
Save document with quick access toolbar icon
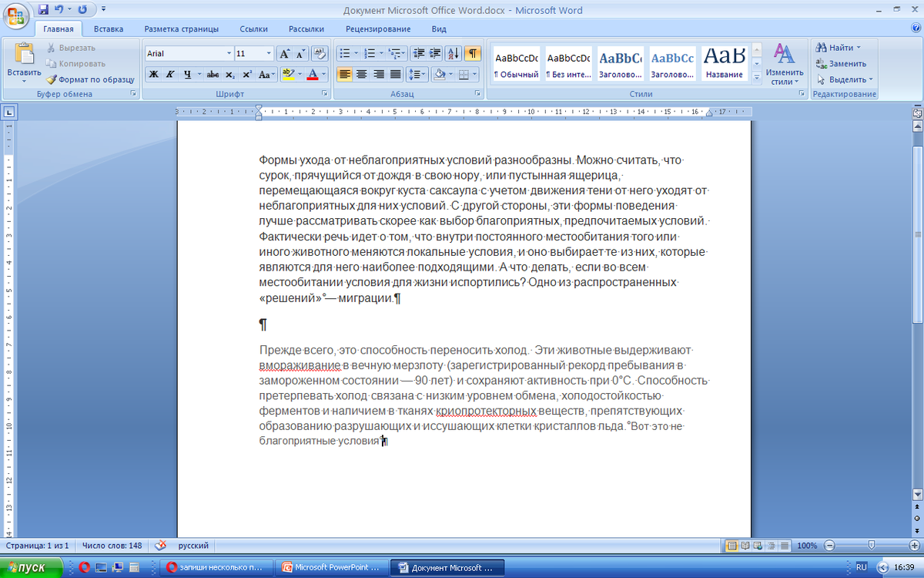point(43,10)
